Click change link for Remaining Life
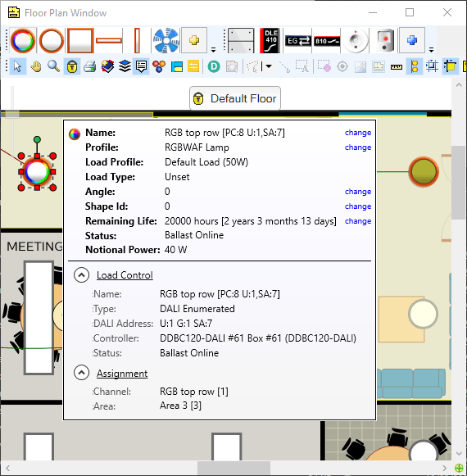467x476 pixels. point(358,221)
